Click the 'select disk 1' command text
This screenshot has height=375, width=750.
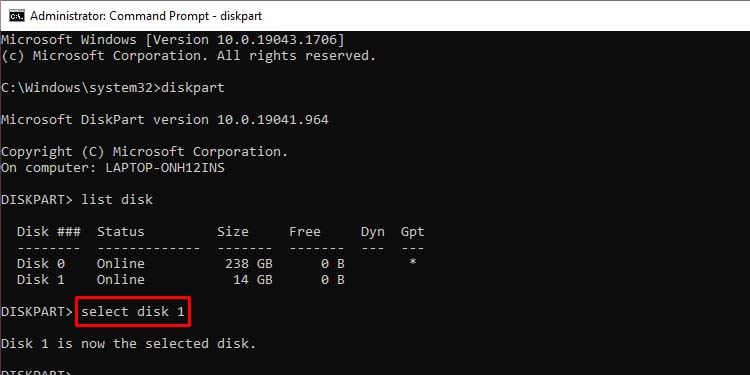tap(132, 312)
